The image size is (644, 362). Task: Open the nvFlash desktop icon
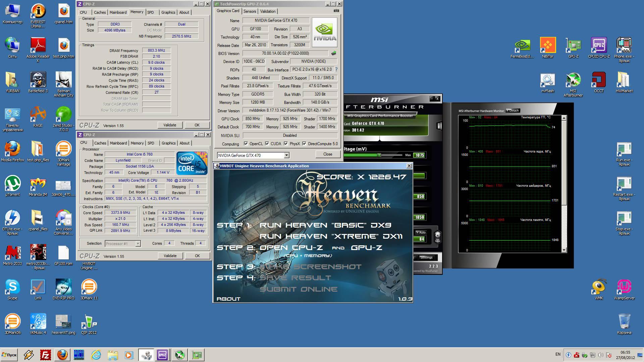point(548,82)
